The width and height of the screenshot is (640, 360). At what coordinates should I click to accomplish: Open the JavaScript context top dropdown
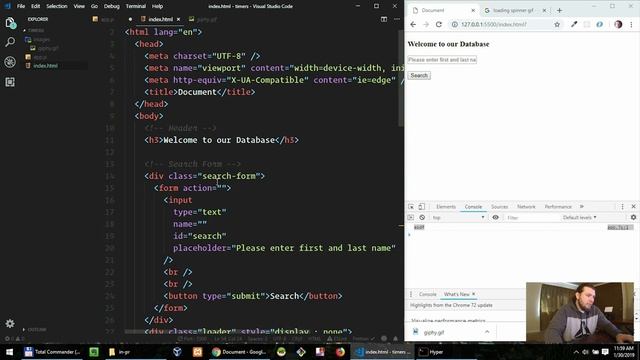tap(458, 218)
